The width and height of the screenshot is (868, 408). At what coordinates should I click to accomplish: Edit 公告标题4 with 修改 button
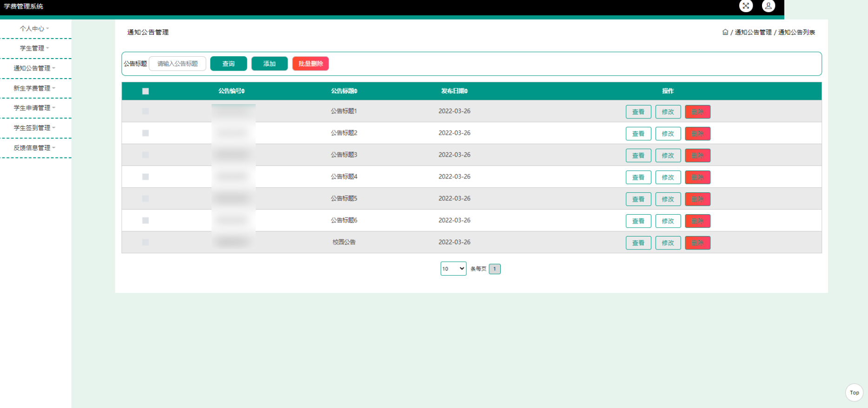668,178
